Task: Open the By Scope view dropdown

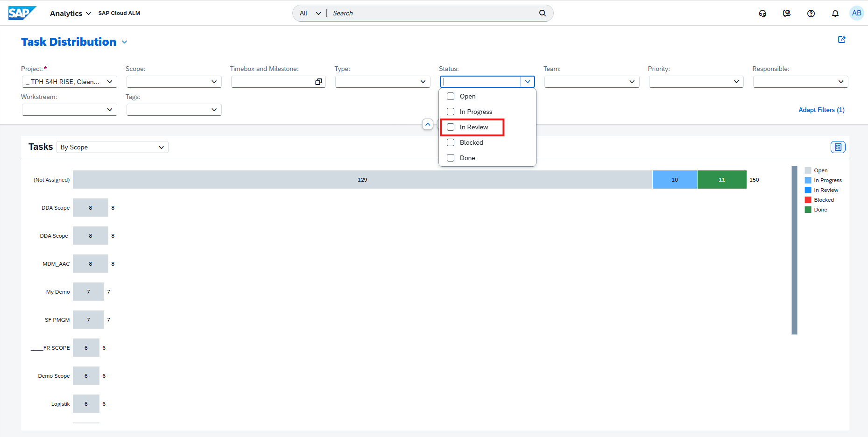Action: [x=113, y=147]
